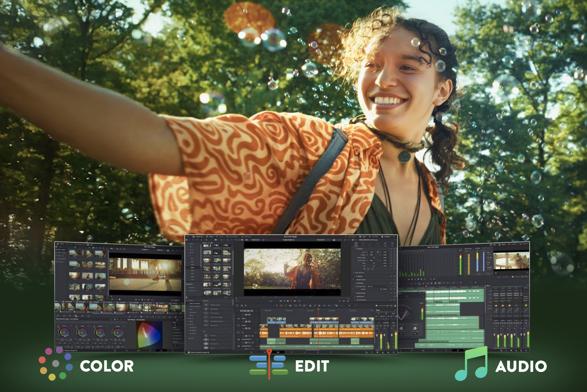Screen dimensions: 587x392
Task: Switch to Fairlight page icon in Edit window
Action: click(x=318, y=352)
